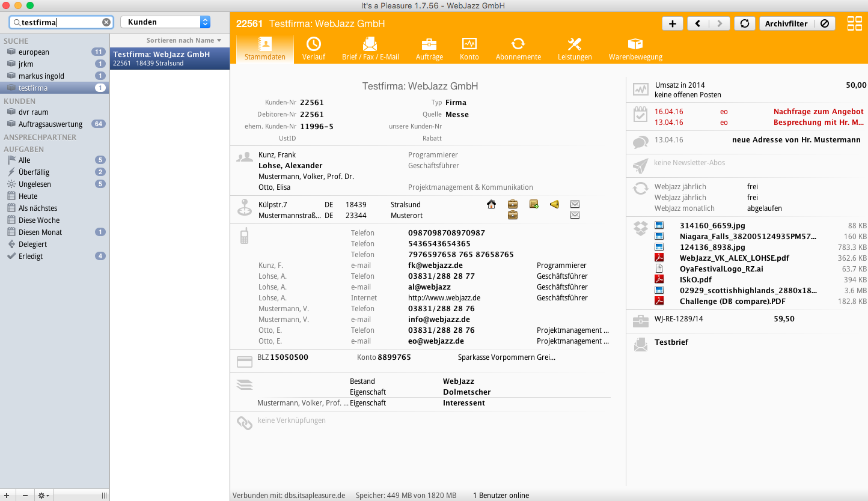Screen dimensions: 868x501
Task: Show Diese Woche tasks
Action: pos(54,220)
